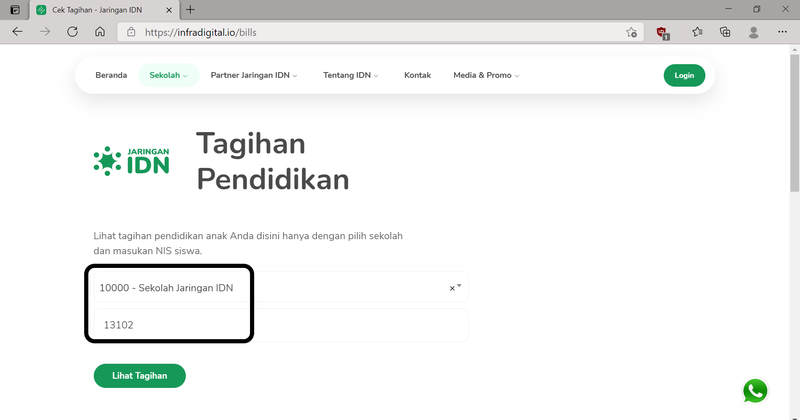Open the tab actions menu icon

(x=15, y=10)
